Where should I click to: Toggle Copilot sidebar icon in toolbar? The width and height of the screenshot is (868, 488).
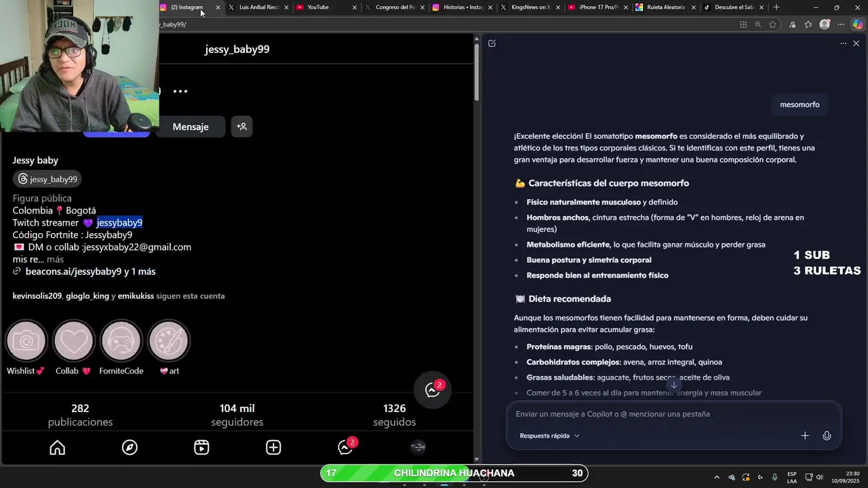coord(859,24)
